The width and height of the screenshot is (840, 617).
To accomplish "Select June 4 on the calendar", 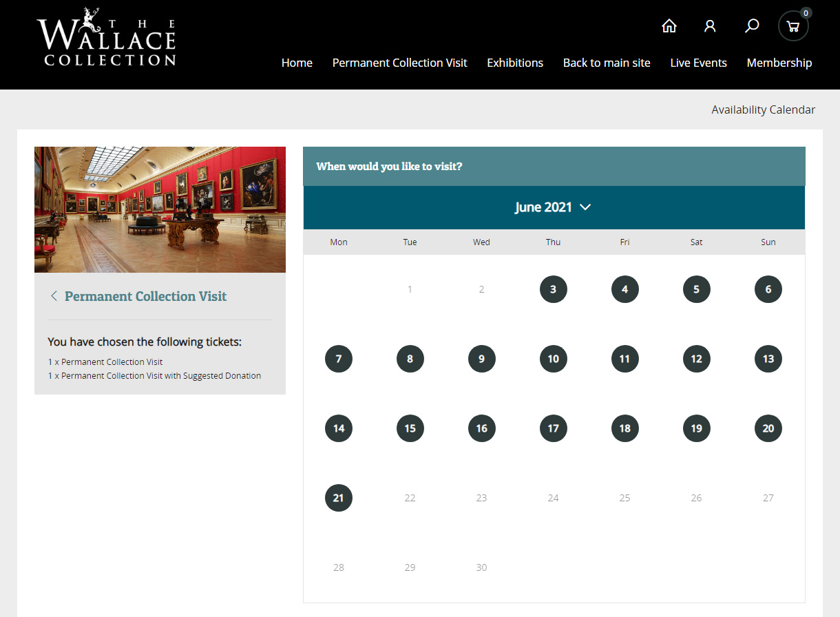I will coord(625,289).
